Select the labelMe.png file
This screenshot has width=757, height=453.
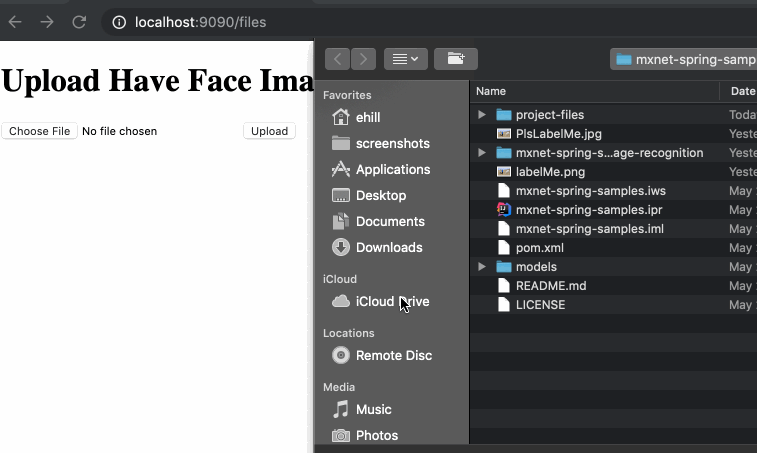pyautogui.click(x=614, y=171)
